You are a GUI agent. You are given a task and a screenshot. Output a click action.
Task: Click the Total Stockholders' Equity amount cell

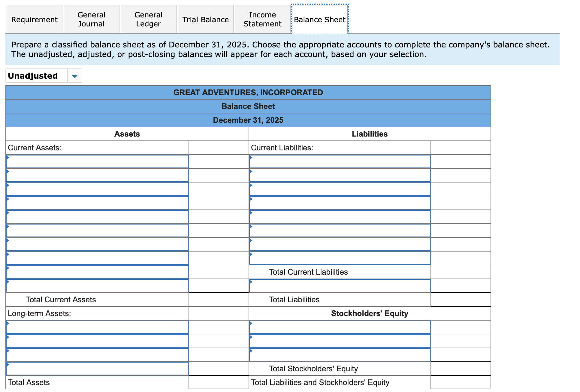(461, 369)
